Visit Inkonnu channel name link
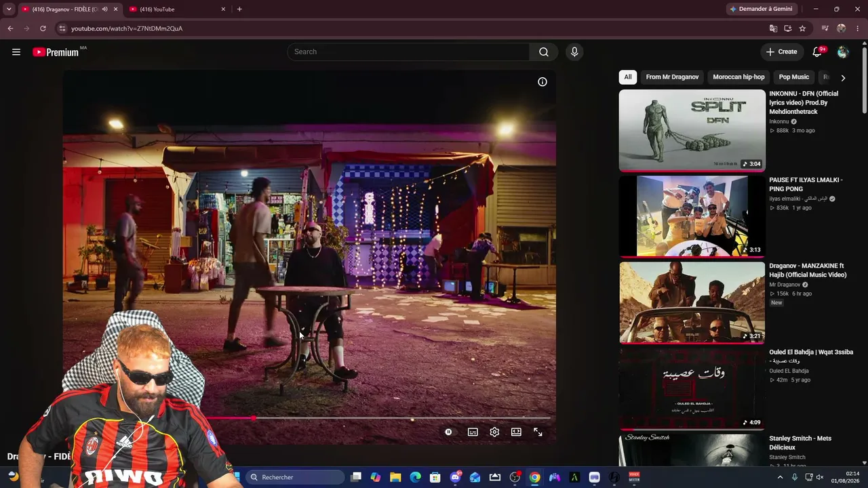The image size is (868, 488). coord(779,122)
